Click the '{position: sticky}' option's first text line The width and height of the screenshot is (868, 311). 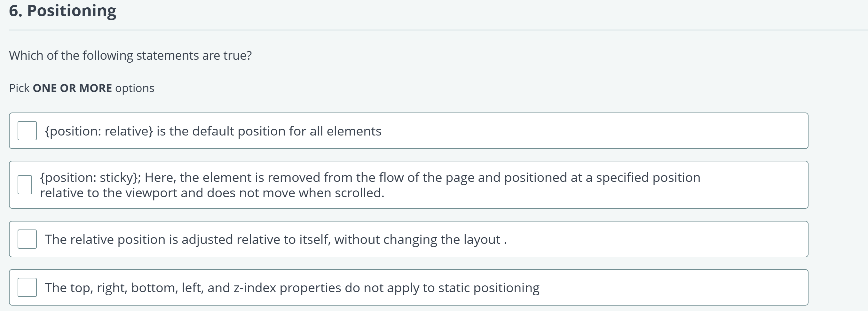pos(370,177)
